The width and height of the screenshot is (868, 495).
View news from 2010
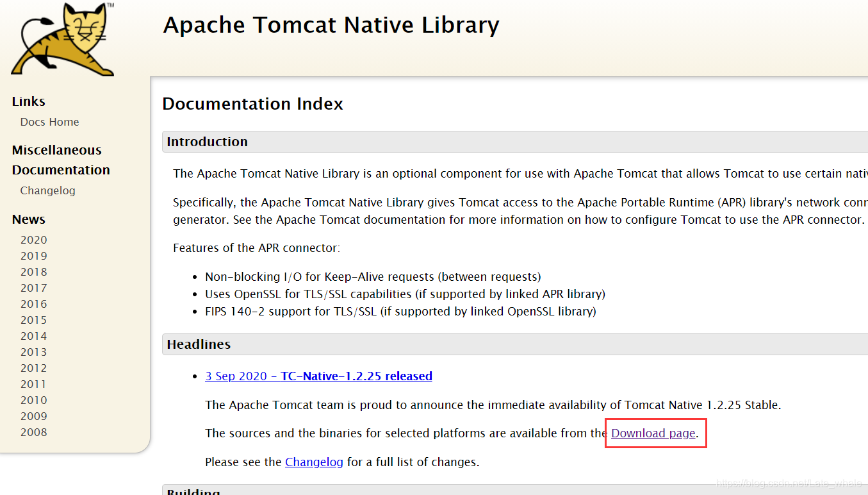point(33,399)
